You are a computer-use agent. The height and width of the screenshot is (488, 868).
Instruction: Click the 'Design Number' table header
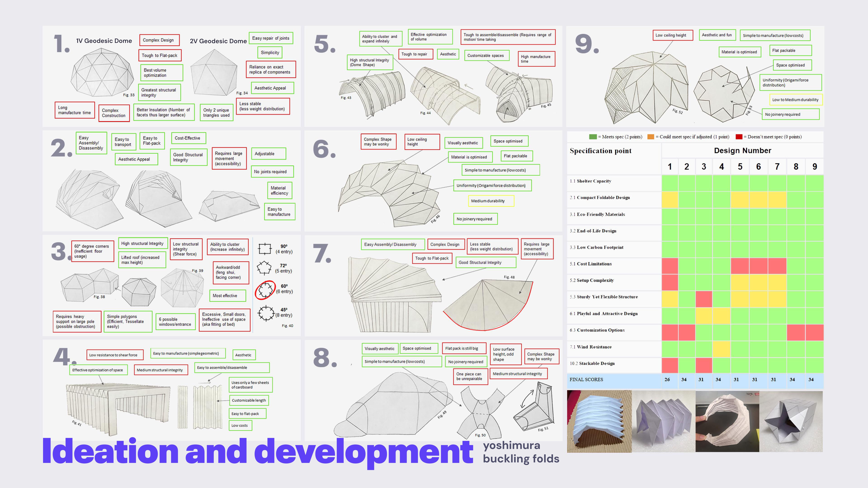[x=743, y=151]
